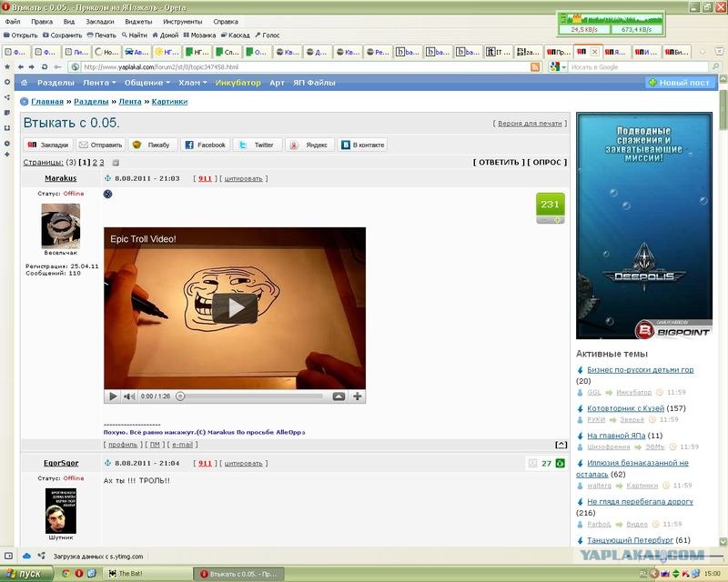Image resolution: width=728 pixels, height=582 pixels.
Task: Click the minus on the 231 rating box
Action: pos(543,220)
